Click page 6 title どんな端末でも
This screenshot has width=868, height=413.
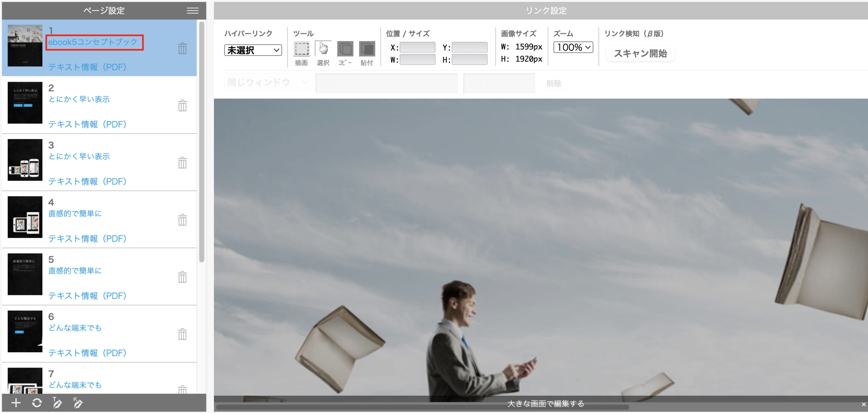(75, 328)
